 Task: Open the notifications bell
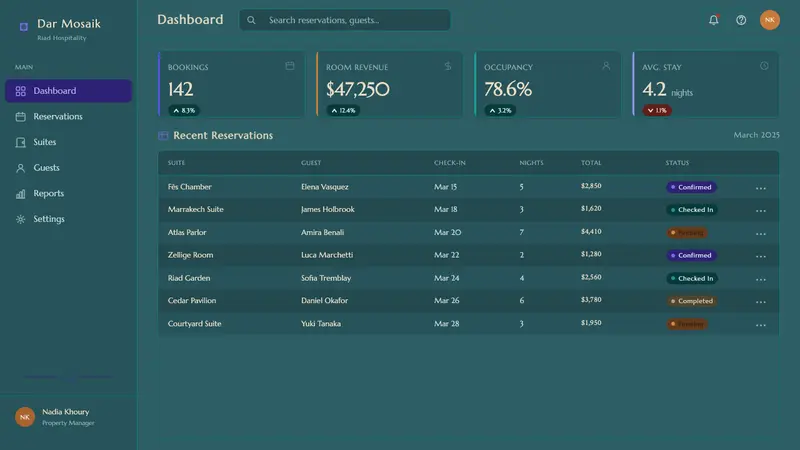click(713, 20)
